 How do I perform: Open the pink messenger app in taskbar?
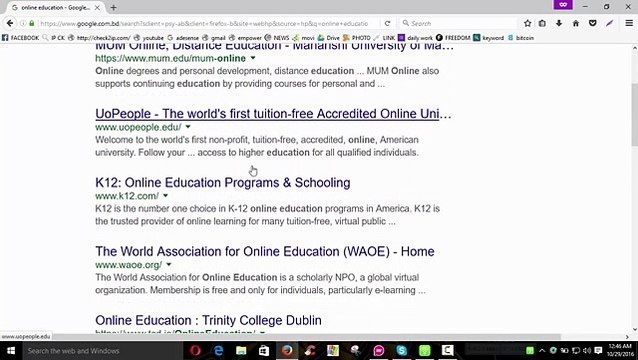(379, 350)
